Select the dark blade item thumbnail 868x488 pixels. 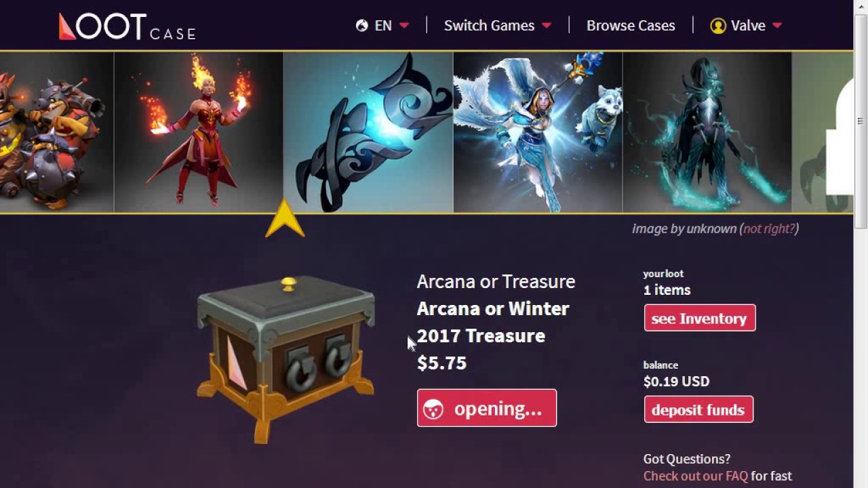[x=368, y=132]
